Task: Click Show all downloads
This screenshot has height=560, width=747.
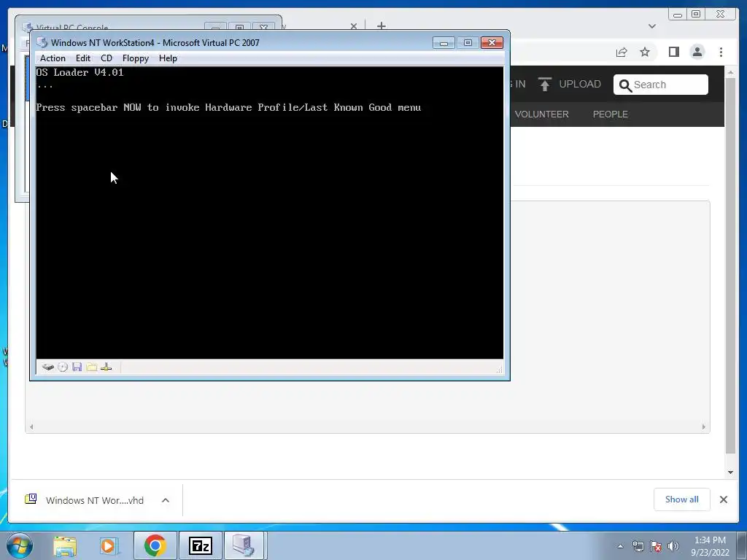Action: (x=682, y=499)
